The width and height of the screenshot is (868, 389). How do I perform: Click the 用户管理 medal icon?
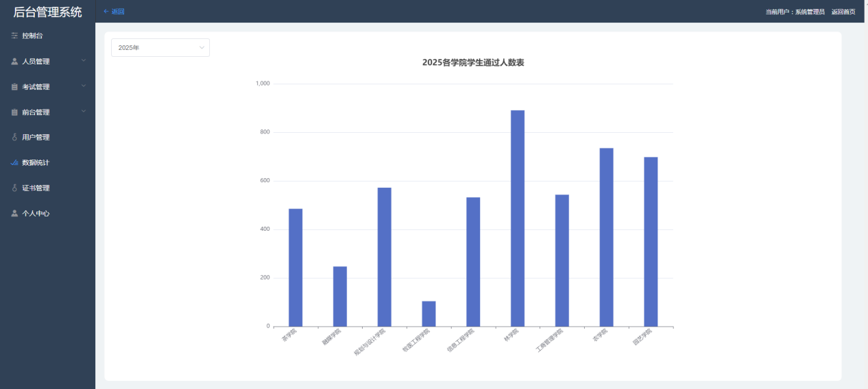coord(14,138)
